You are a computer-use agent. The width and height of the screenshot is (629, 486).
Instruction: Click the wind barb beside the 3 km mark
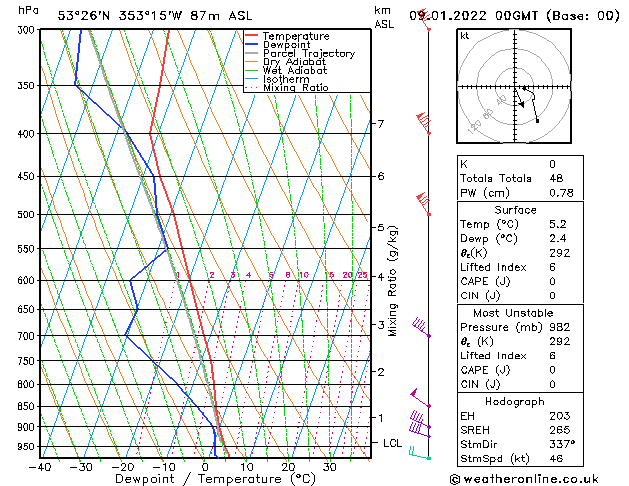[x=421, y=326]
